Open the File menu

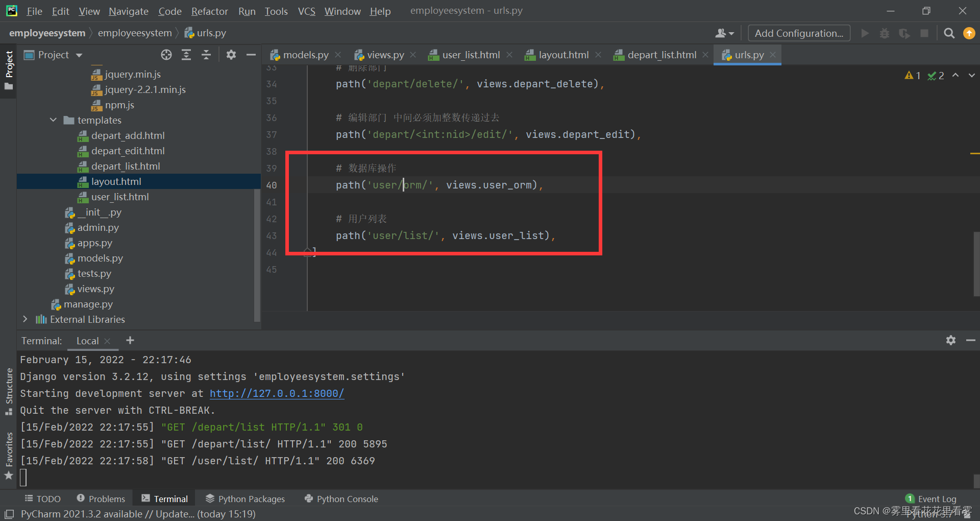pos(34,11)
